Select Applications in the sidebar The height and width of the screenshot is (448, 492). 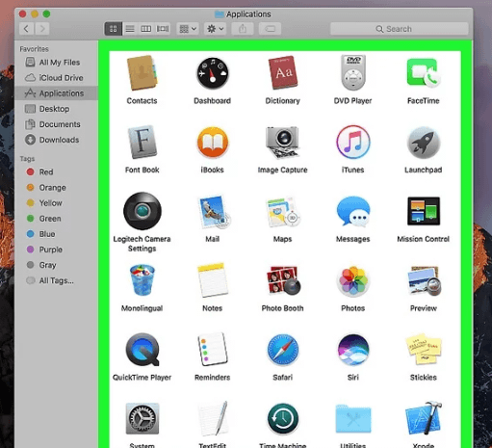coord(56,93)
